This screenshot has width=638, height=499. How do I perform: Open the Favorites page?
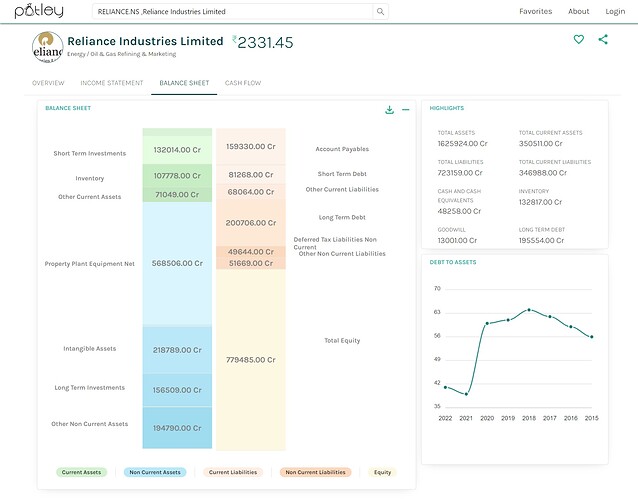pyautogui.click(x=535, y=11)
